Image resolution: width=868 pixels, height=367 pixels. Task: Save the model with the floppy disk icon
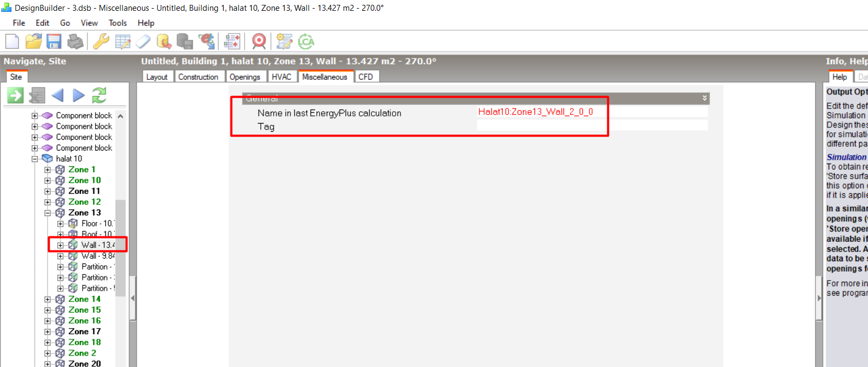(54, 42)
